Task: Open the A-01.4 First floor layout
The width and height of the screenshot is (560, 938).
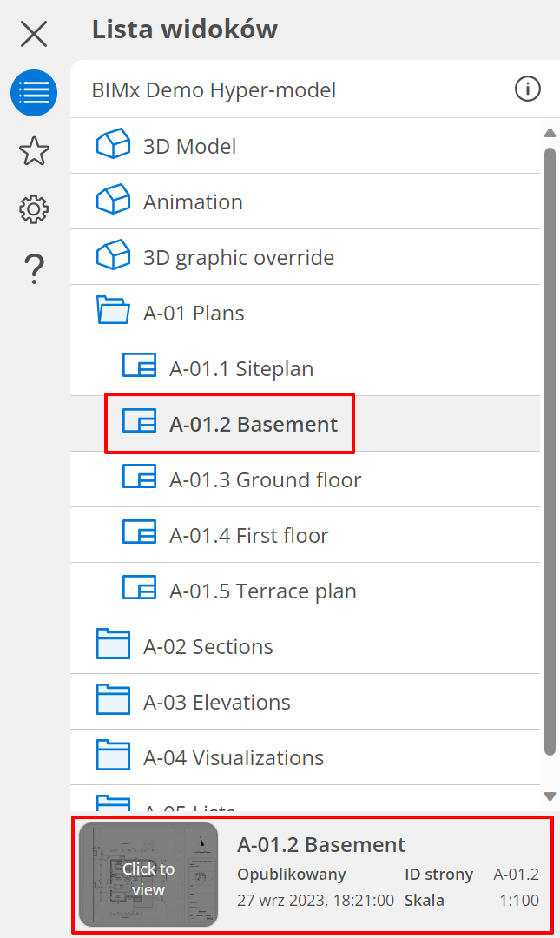Action: (x=248, y=535)
